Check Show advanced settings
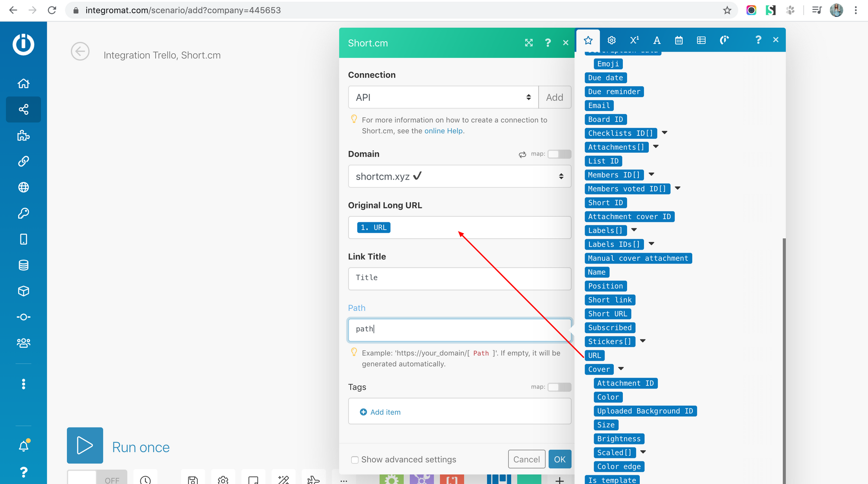The image size is (868, 484). click(355, 460)
